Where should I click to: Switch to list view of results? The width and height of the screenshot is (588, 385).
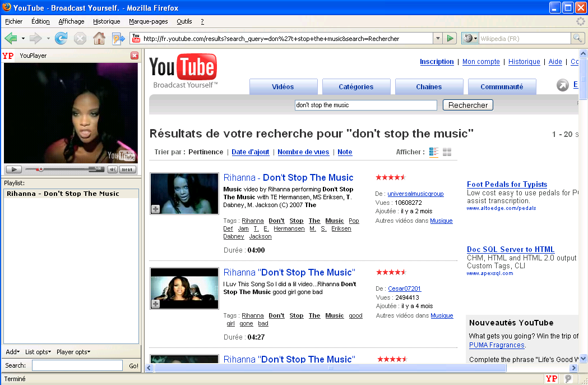433,152
